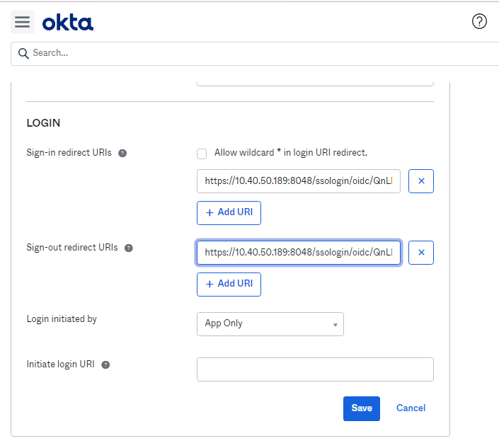The image size is (499, 448).
Task: Click the Okta logo
Action: (x=68, y=22)
